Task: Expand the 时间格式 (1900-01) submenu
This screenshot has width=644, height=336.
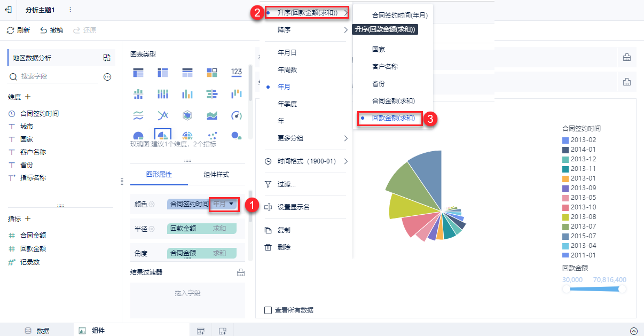Action: pyautogui.click(x=308, y=161)
